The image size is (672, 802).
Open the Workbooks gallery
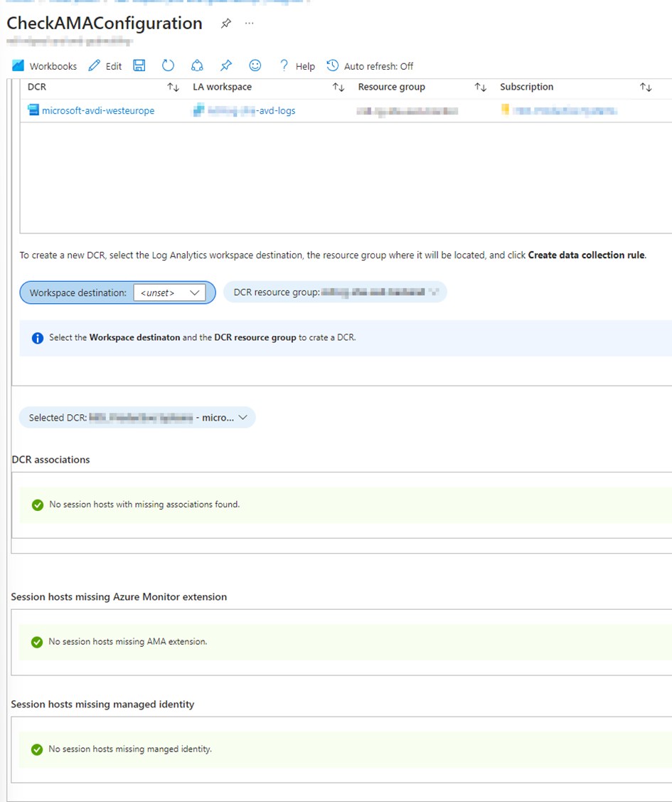45,66
